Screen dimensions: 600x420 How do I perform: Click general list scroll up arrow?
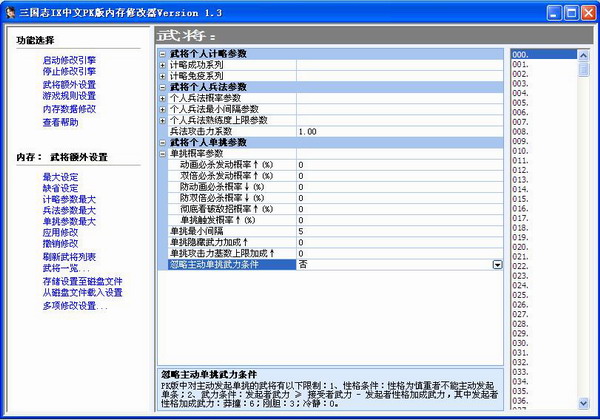tap(583, 55)
